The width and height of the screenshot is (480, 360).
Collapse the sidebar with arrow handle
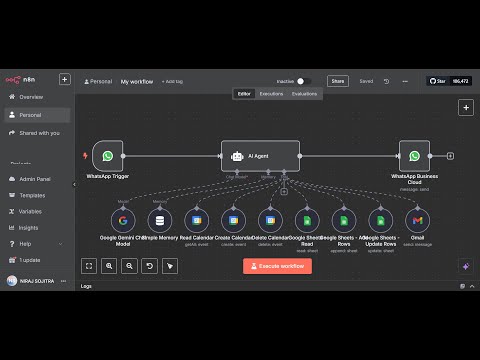[74, 184]
